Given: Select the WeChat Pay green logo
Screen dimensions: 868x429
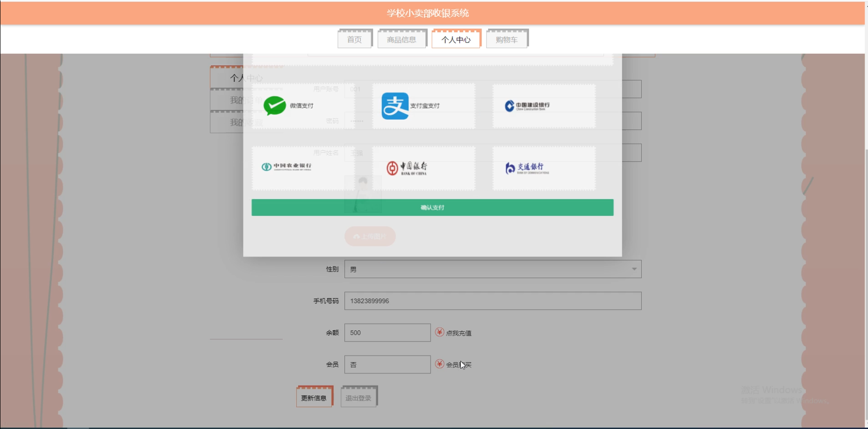Looking at the screenshot, I should [275, 106].
